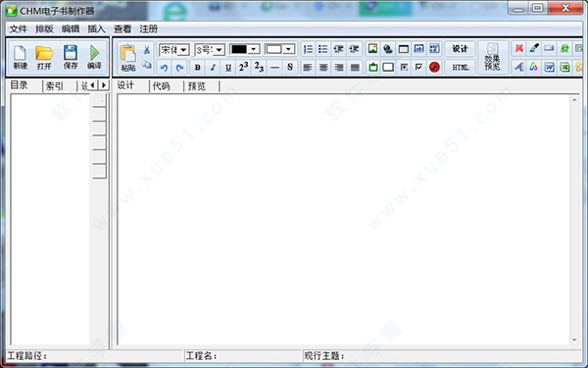Open the 宋体 font name dropdown

(x=174, y=50)
